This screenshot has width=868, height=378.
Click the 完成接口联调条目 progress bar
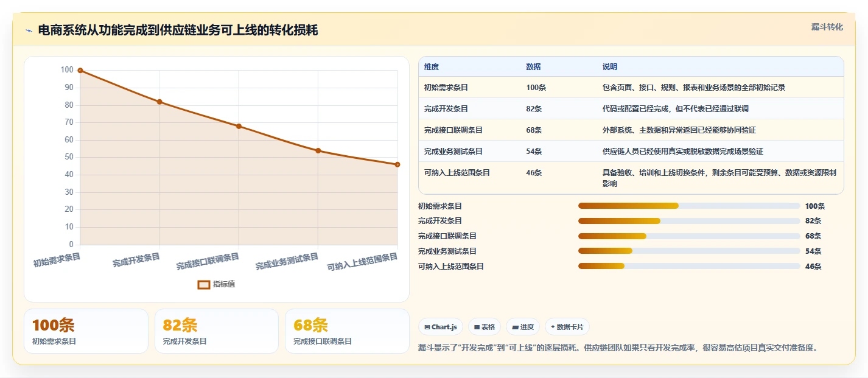(x=689, y=236)
